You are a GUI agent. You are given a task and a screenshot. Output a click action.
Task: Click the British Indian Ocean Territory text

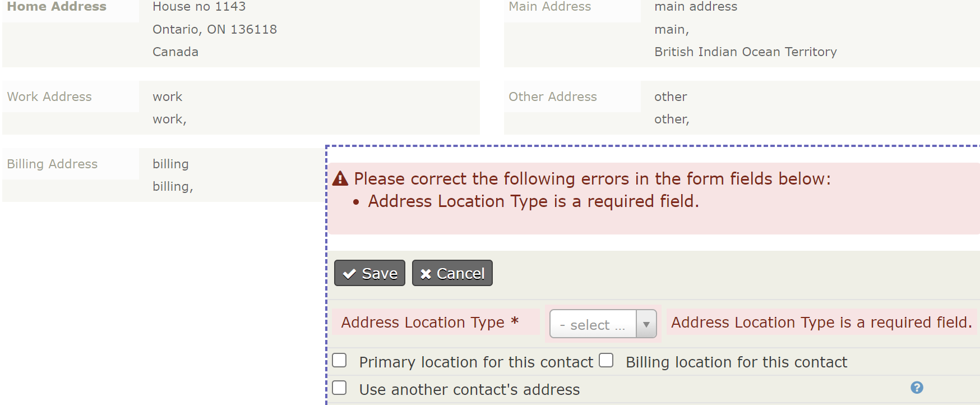click(x=746, y=52)
